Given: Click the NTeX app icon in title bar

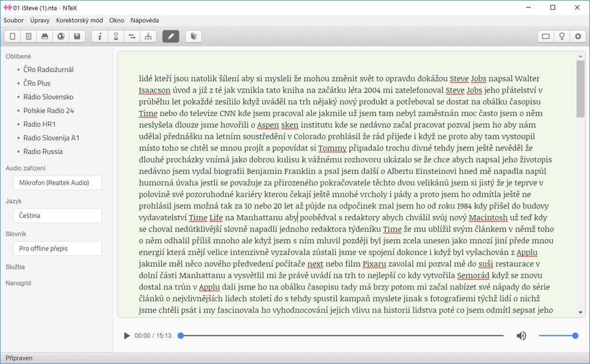Looking at the screenshot, I should (7, 7).
